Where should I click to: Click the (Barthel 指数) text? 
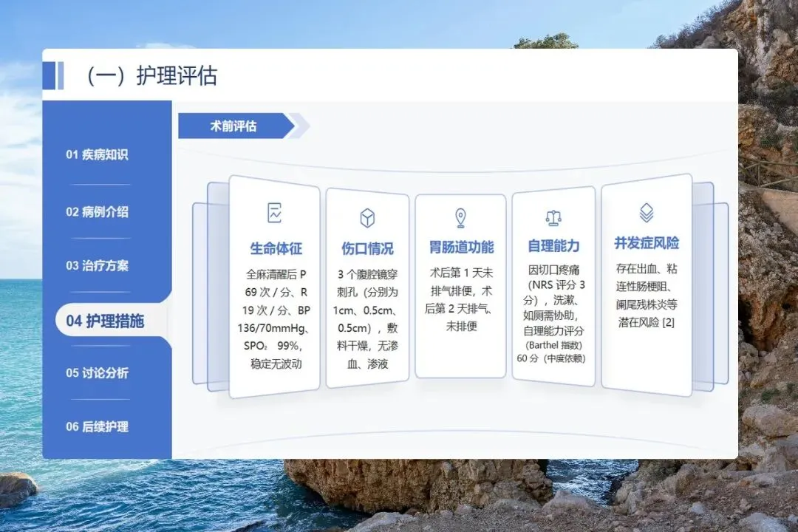click(x=553, y=345)
